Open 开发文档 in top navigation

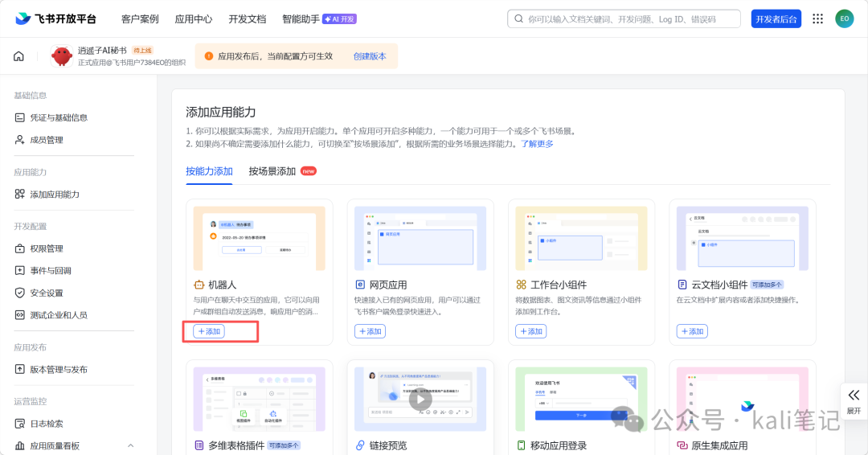[248, 18]
